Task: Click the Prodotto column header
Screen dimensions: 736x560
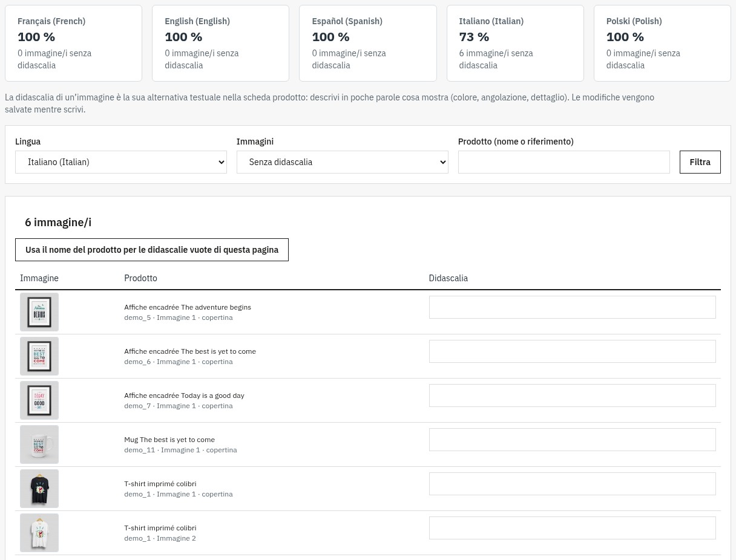Action: tap(140, 278)
